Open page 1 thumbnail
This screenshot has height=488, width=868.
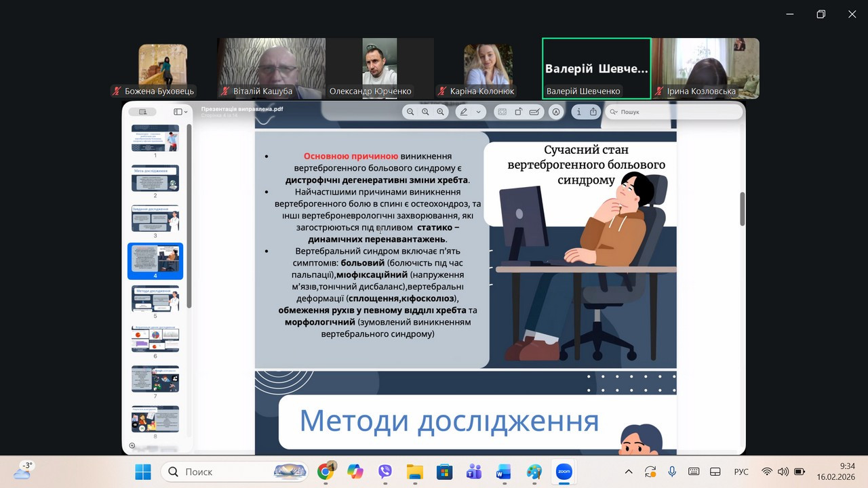(155, 138)
